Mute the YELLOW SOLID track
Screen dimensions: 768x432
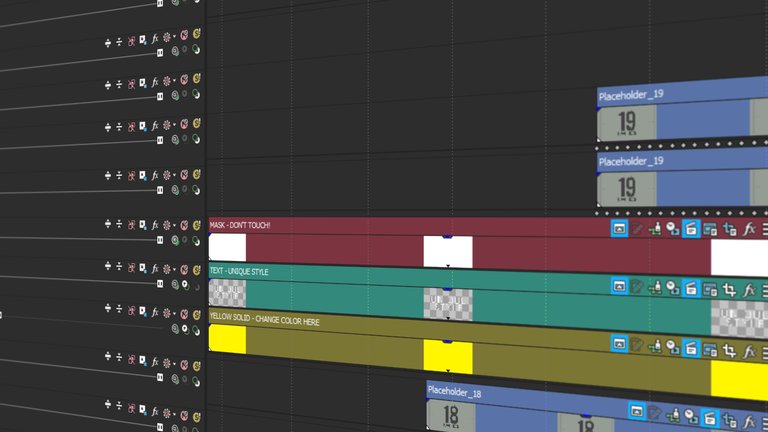[x=184, y=313]
